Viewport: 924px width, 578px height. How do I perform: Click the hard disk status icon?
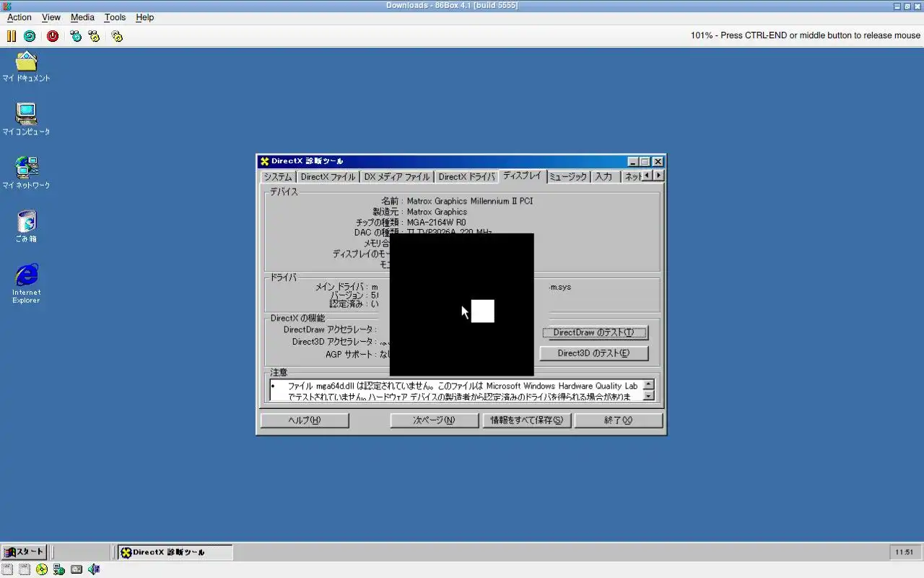pos(77,569)
